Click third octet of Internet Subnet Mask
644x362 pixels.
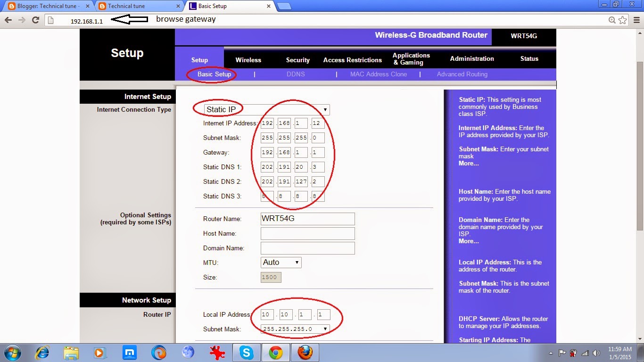click(x=301, y=138)
